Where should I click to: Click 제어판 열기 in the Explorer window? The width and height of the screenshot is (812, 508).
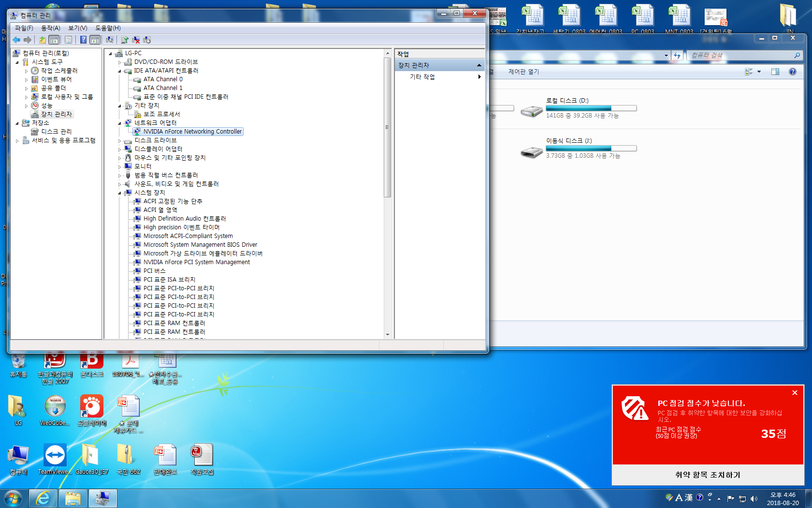click(523, 72)
